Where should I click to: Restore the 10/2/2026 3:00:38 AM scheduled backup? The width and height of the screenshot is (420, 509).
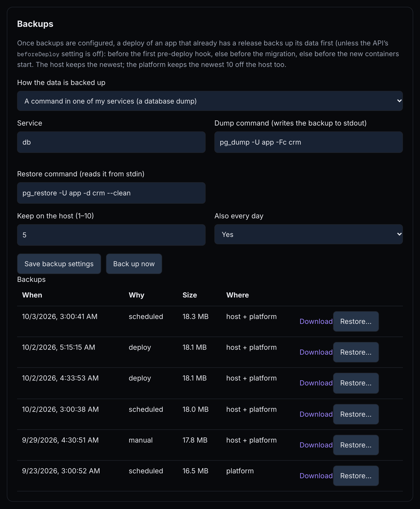pyautogui.click(x=356, y=414)
